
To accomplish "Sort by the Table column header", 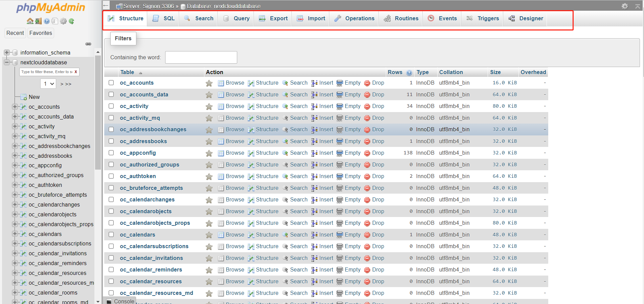I will tap(127, 72).
